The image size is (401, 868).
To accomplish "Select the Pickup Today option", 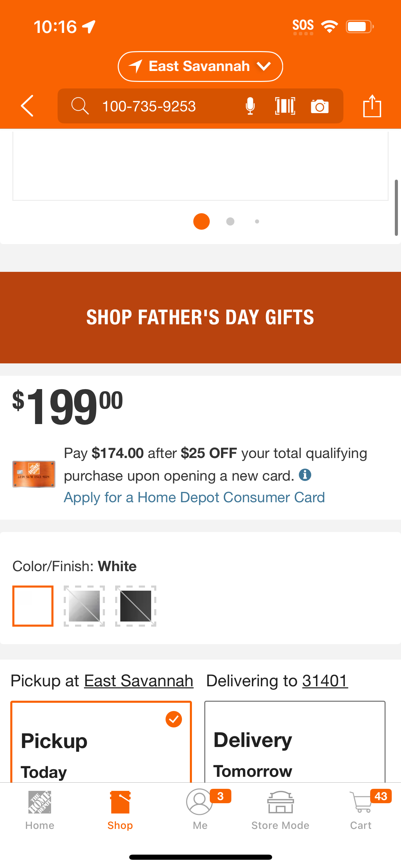I will click(x=101, y=742).
